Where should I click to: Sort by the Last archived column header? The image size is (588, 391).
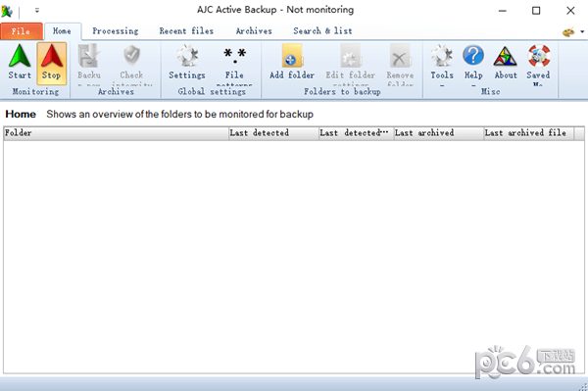(439, 133)
